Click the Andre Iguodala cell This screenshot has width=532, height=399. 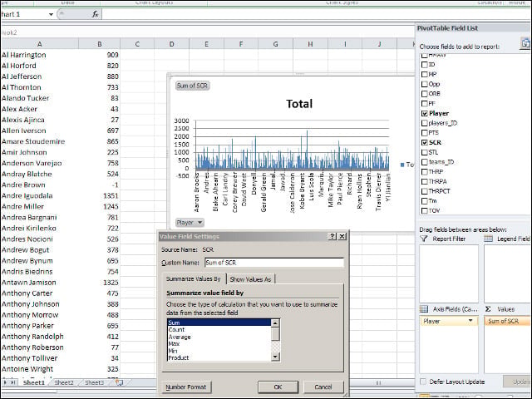pos(40,196)
